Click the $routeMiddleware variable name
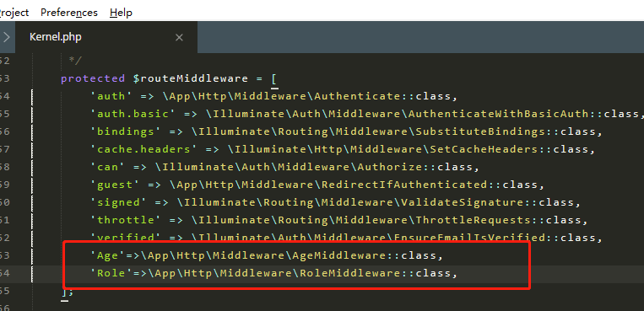This screenshot has width=644, height=311. coord(191,78)
